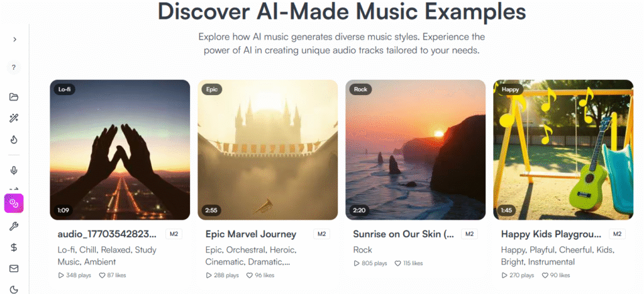
Task: Open the dollar sign pricing icon
Action: coord(14,247)
